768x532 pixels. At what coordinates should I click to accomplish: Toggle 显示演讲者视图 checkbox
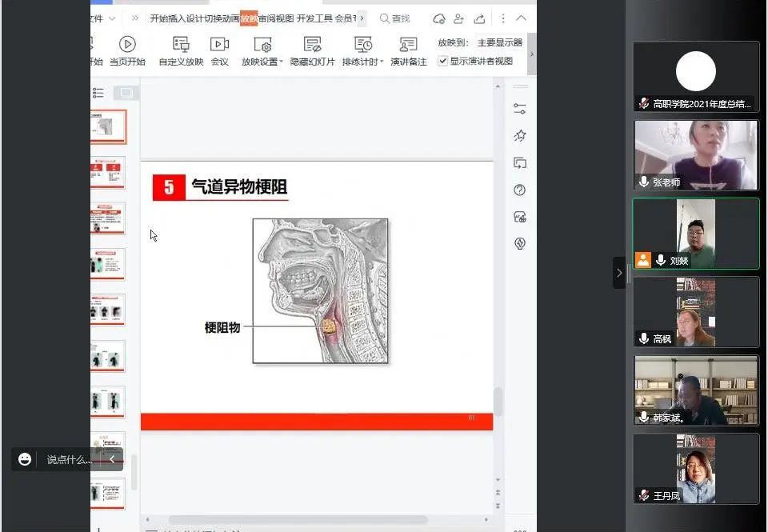coord(443,61)
